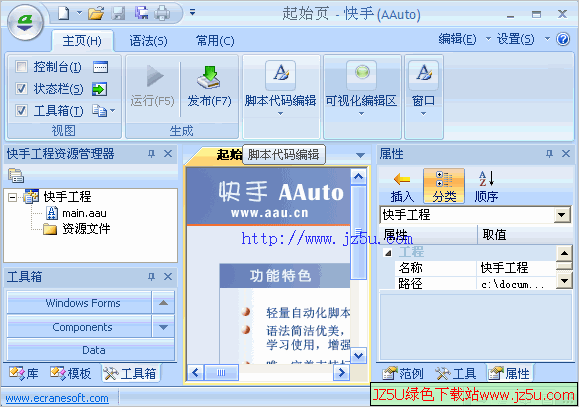Image resolution: width=579 pixels, height=407 pixels.
Task: Click start page vertical scrollbar down arrow
Action: [358, 355]
